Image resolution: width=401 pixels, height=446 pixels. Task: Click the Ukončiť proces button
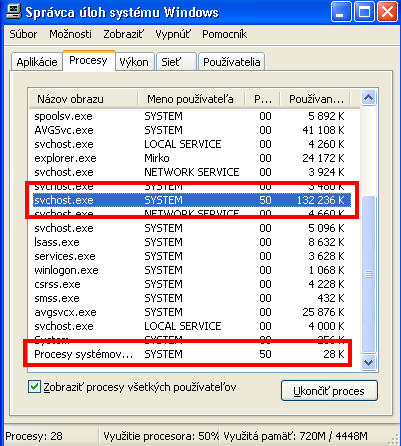coord(329,391)
